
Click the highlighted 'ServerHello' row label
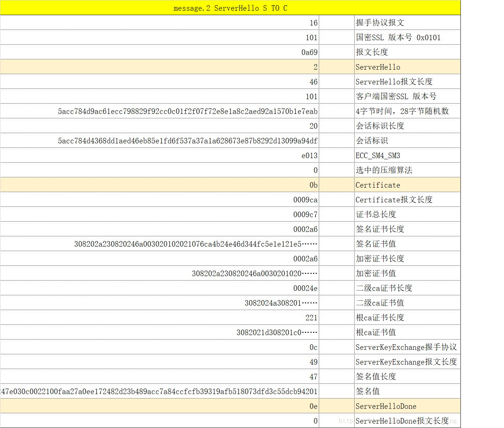tap(377, 67)
